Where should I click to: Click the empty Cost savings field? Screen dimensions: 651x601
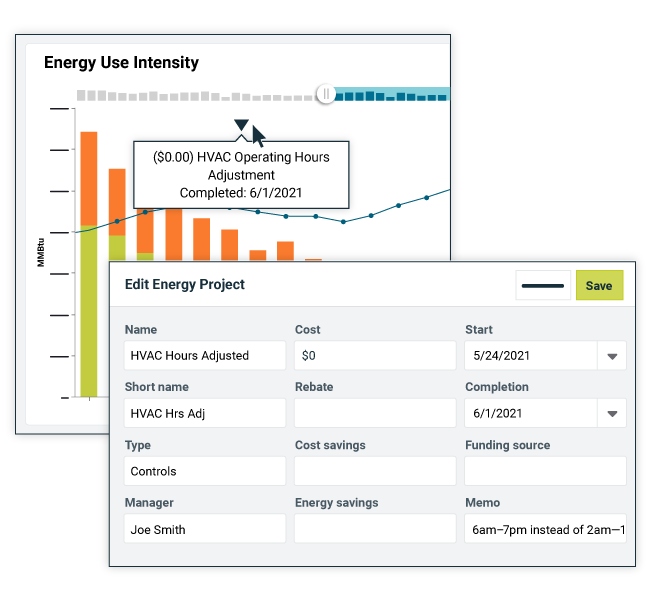click(x=375, y=471)
